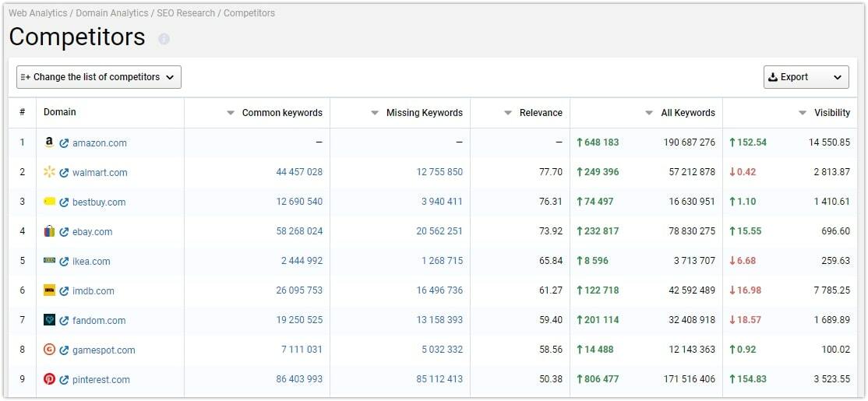Open the pinterest.com domain link

click(x=101, y=380)
